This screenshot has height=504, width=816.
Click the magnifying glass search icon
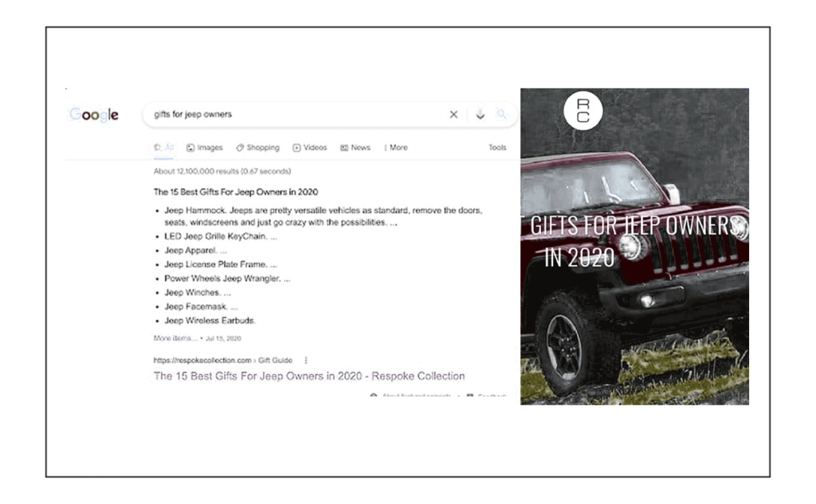(x=501, y=115)
